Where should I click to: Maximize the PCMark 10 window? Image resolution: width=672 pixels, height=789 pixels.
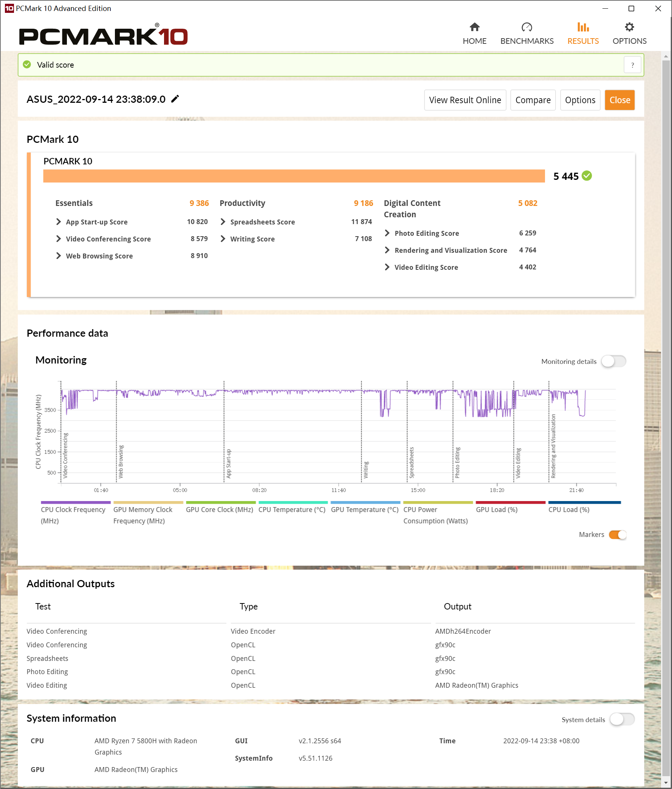tap(631, 8)
